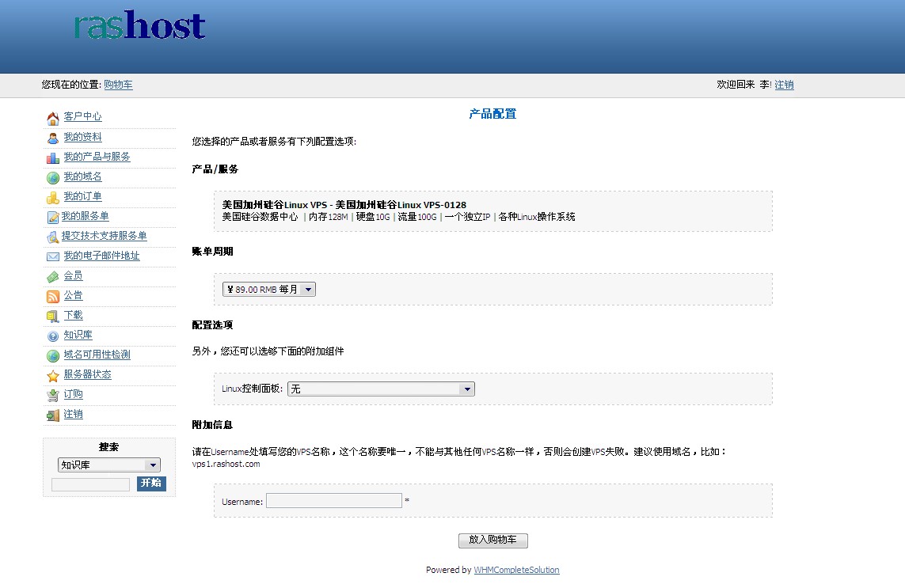
Task: Open 我的产品与服务 link
Action: [x=97, y=157]
